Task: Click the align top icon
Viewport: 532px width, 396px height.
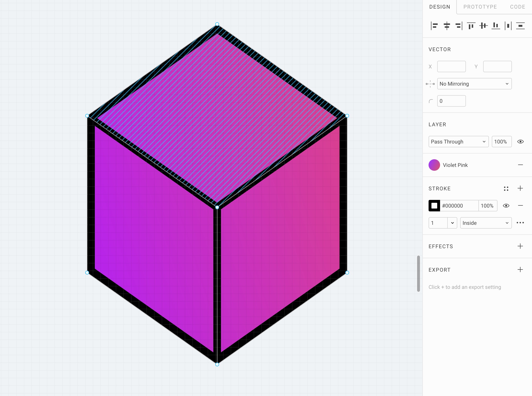Action: [x=471, y=26]
